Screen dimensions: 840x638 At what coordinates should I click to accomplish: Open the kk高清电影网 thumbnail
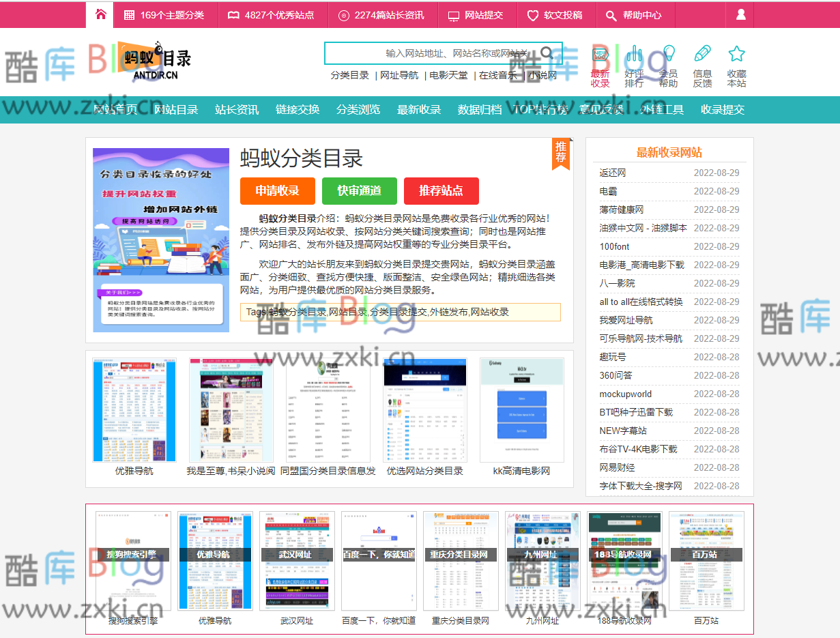click(522, 409)
